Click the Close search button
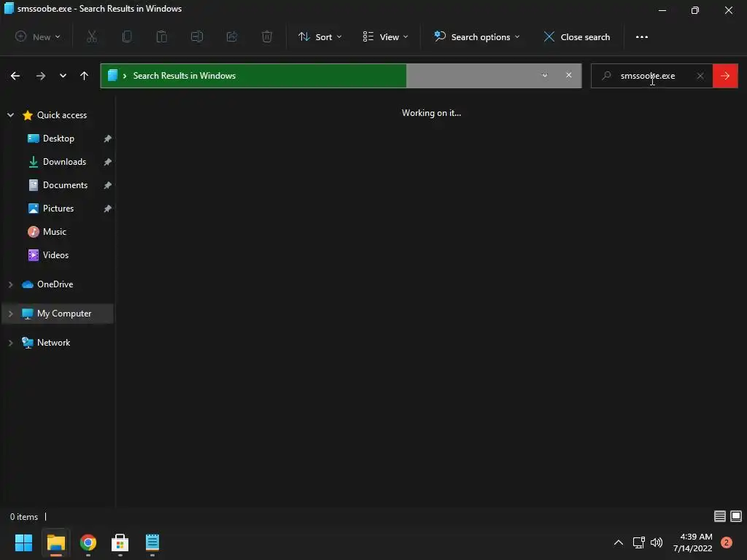Viewport: 747px width, 560px height. point(576,36)
